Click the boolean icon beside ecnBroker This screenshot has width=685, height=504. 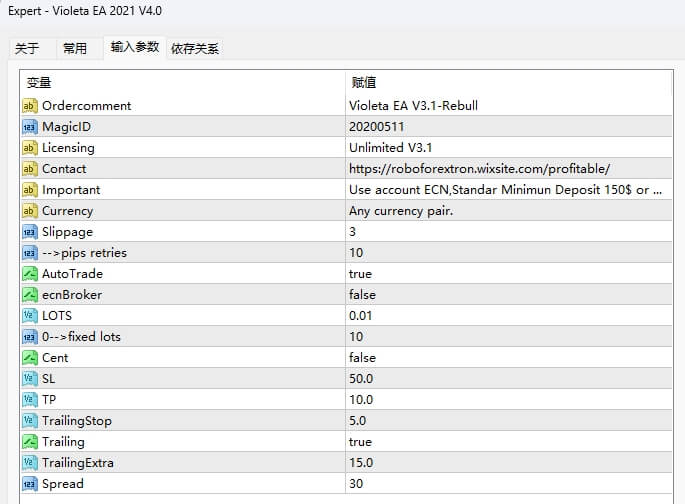pos(29,295)
